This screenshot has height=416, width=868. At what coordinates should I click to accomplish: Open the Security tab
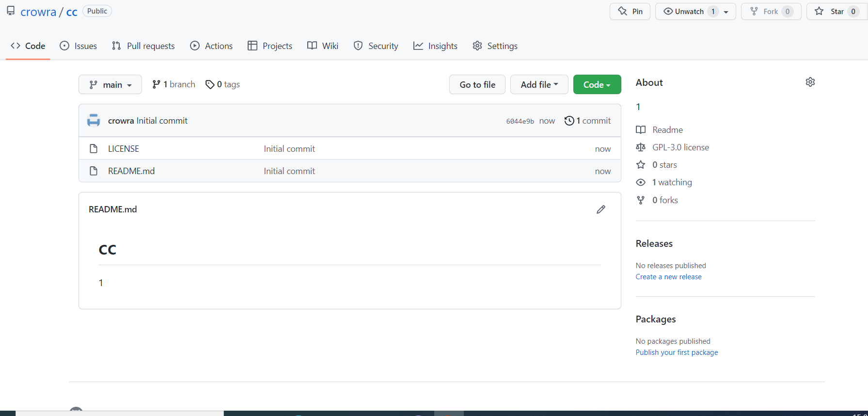(x=376, y=46)
